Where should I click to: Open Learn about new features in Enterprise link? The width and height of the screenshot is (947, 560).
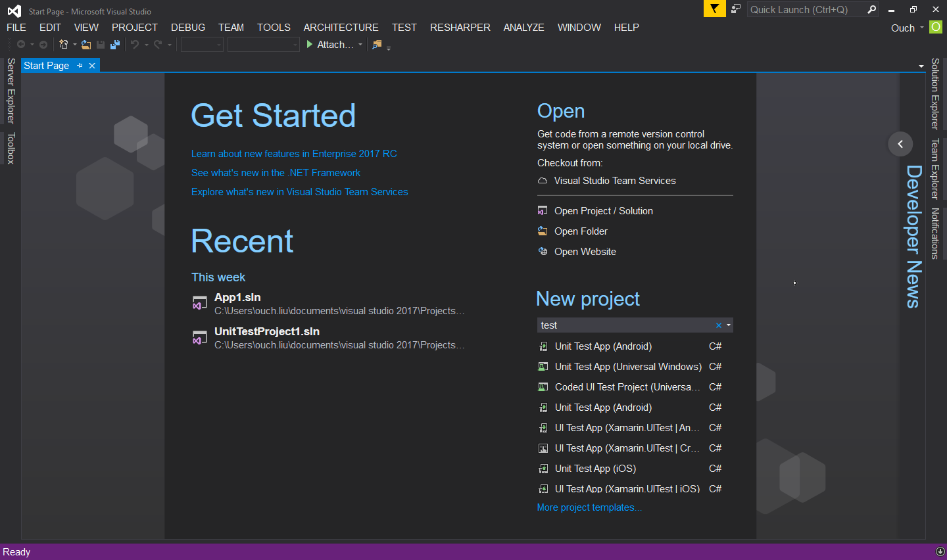(294, 154)
